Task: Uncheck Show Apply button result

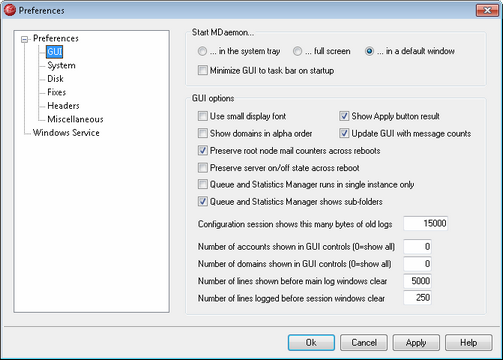Action: [344, 116]
